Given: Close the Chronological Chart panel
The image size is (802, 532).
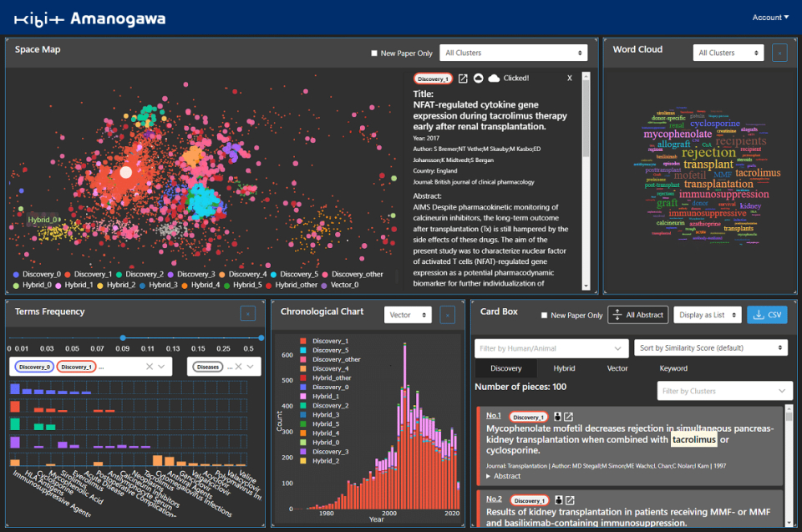Looking at the screenshot, I should (448, 315).
